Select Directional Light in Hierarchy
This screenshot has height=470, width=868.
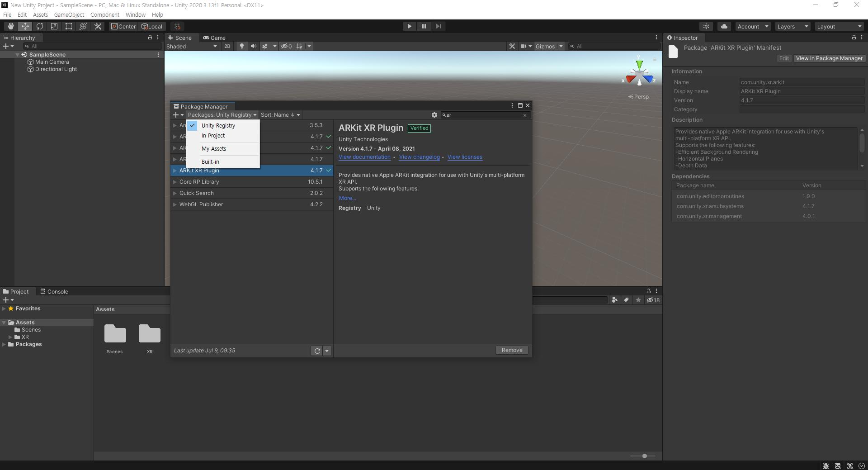click(x=56, y=69)
